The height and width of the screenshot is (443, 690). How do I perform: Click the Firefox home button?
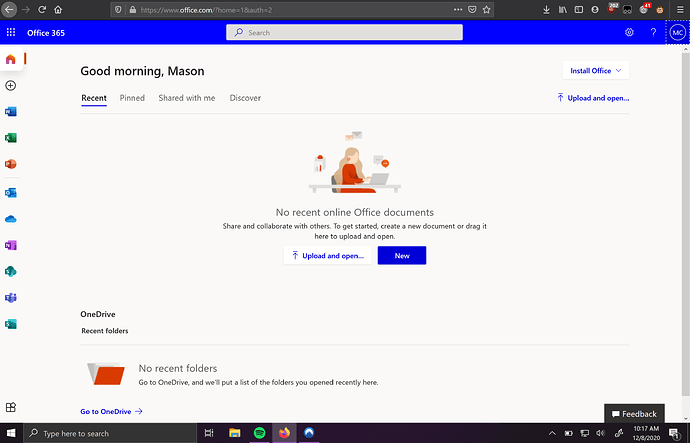tap(58, 9)
